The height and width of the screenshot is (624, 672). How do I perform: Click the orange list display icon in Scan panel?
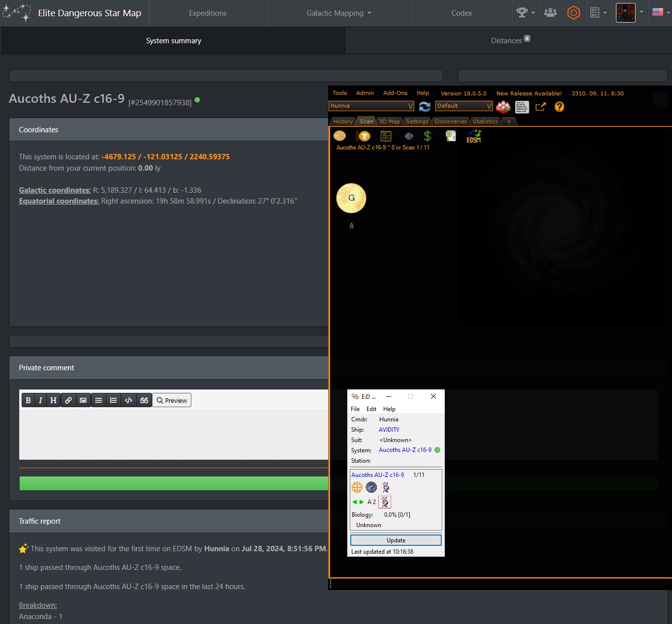tap(386, 136)
